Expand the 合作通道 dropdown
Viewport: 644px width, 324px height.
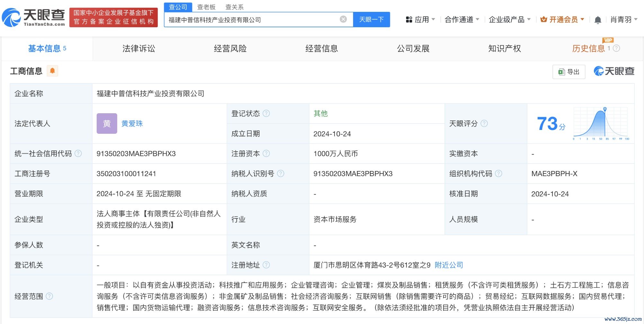click(x=462, y=20)
